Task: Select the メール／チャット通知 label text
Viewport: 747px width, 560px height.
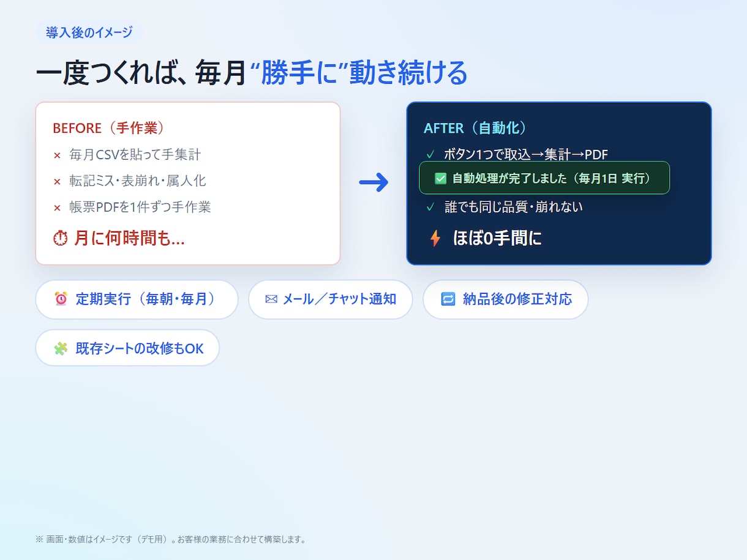Action: [x=339, y=299]
